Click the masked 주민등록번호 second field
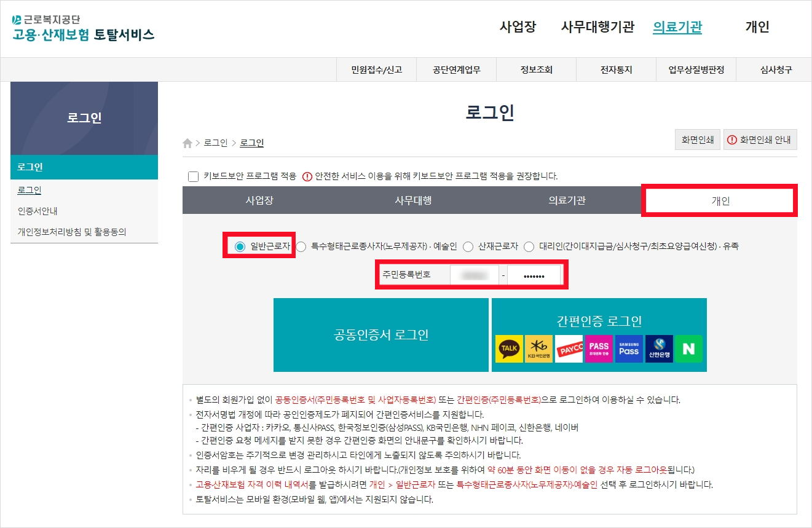Viewport: 812px width, 528px height. point(534,275)
